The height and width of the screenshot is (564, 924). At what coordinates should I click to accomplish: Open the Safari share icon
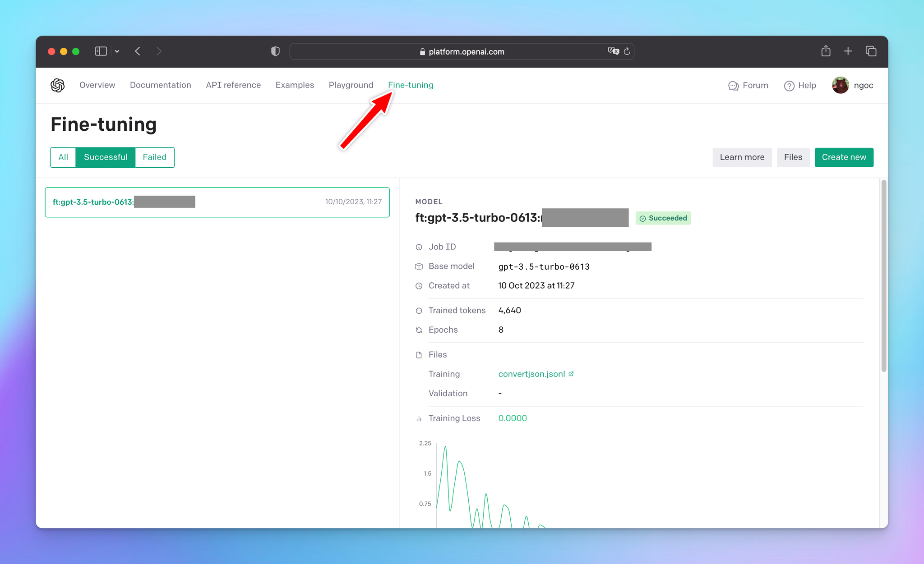[826, 51]
